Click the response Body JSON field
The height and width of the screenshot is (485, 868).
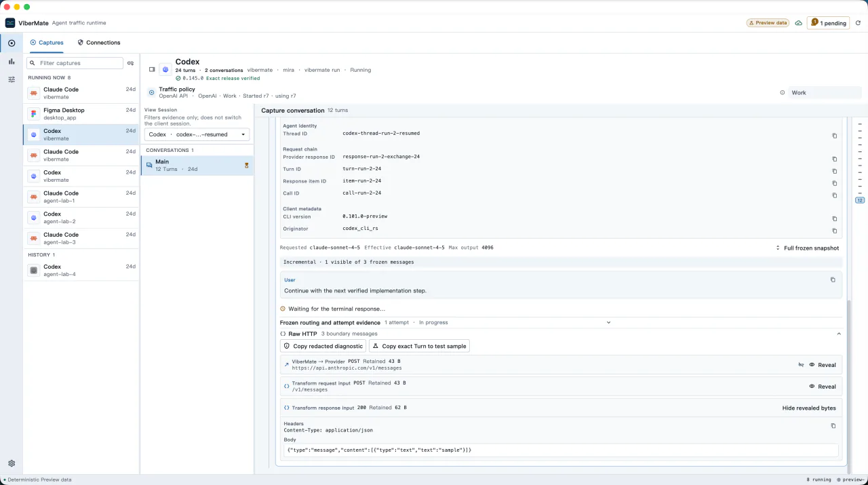click(x=561, y=450)
